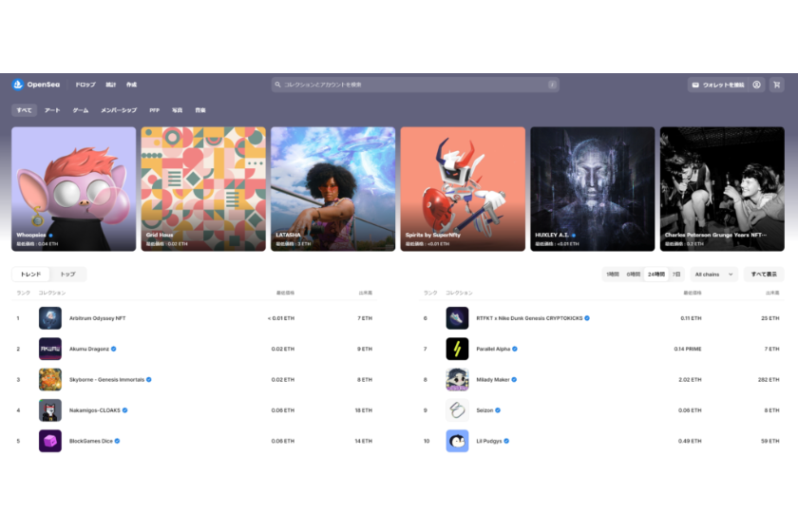The image size is (798, 532).
Task: Open the Spirits by SuperNfty card
Action: [463, 189]
